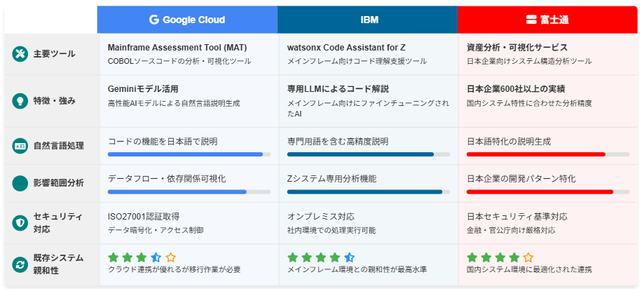644x289 pixels.
Task: Click the first green star in Google Cloud rating
Action: [x=113, y=257]
